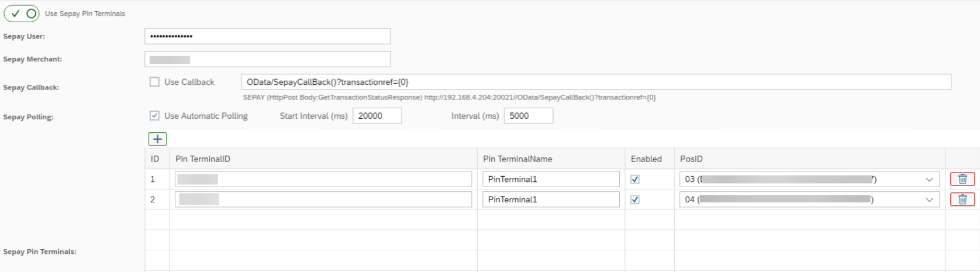
Task: Uncheck Use Automatic Polling checkbox
Action: coord(154,116)
